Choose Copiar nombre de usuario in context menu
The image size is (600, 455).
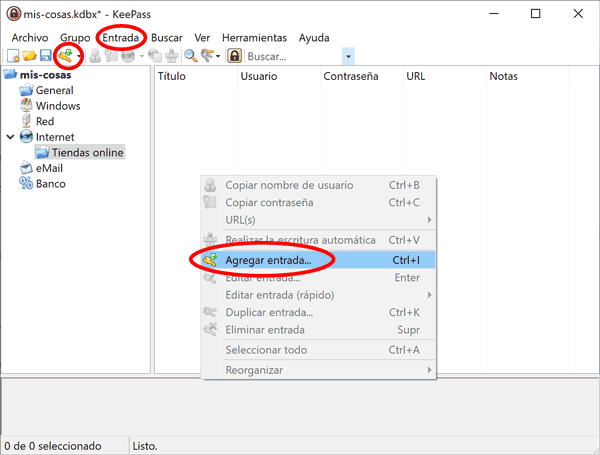click(319, 185)
